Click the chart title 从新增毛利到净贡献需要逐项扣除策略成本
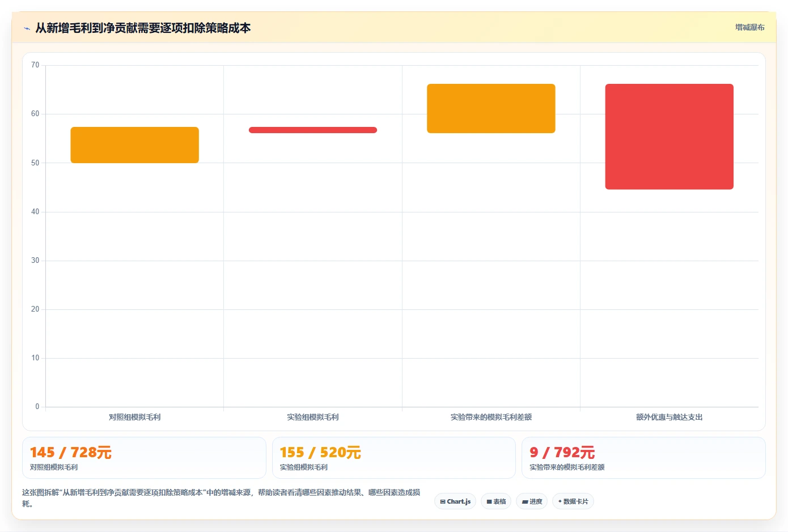This screenshot has height=532, width=788. click(143, 28)
